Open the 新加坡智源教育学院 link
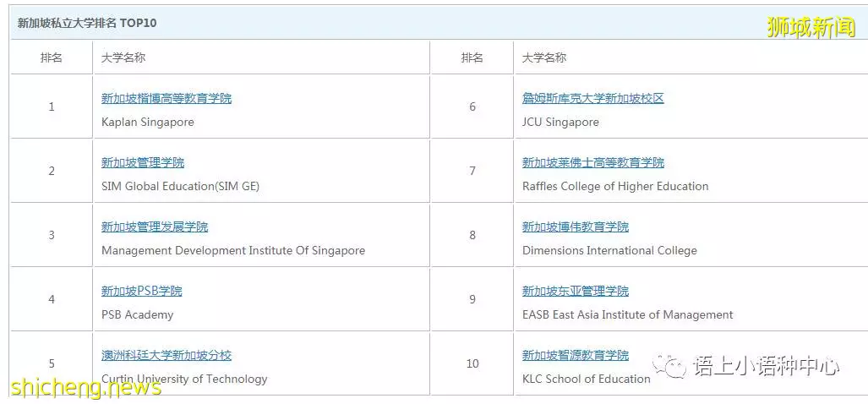The image size is (868, 404). 576,355
